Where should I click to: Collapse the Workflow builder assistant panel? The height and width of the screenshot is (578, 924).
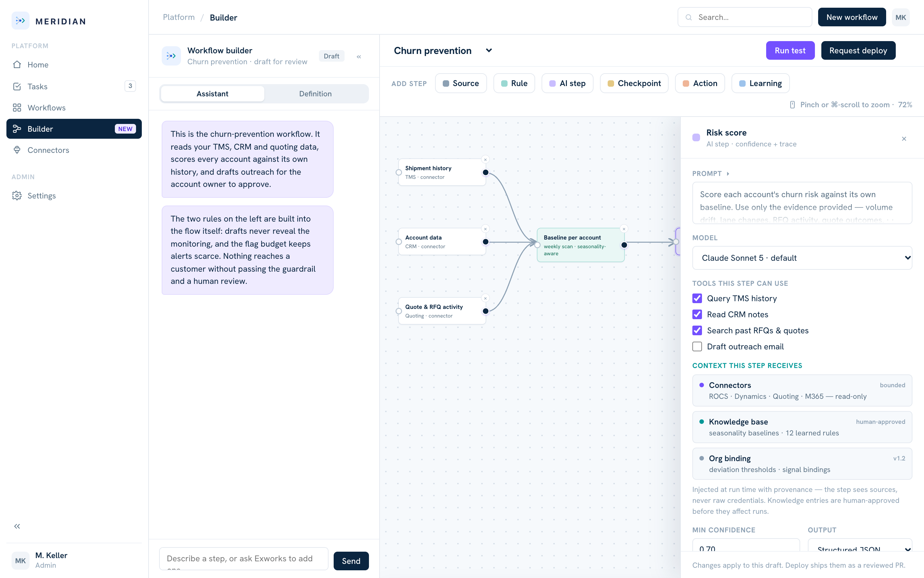[x=359, y=57]
